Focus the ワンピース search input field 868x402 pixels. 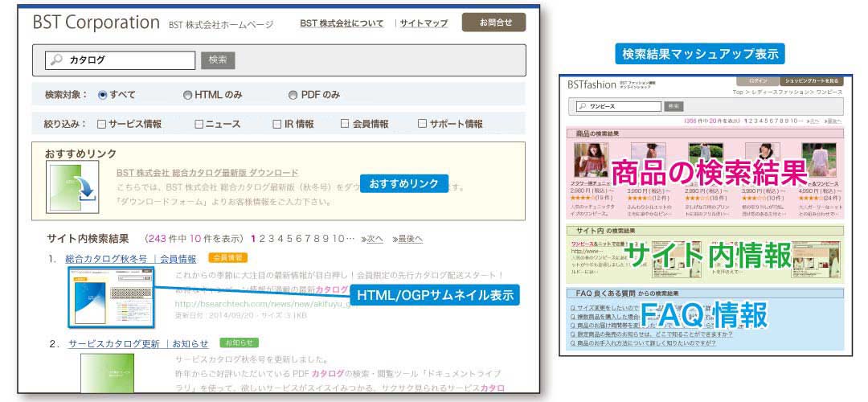point(618,106)
